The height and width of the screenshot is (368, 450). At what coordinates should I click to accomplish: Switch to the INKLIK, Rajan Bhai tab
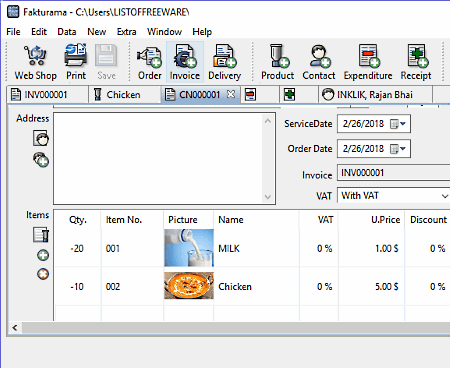(375, 95)
